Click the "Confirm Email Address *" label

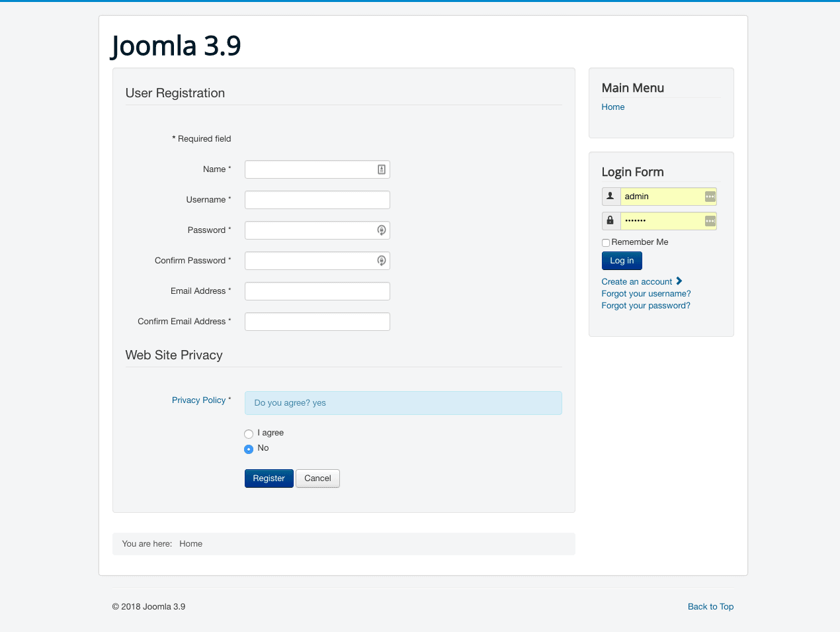(x=185, y=322)
